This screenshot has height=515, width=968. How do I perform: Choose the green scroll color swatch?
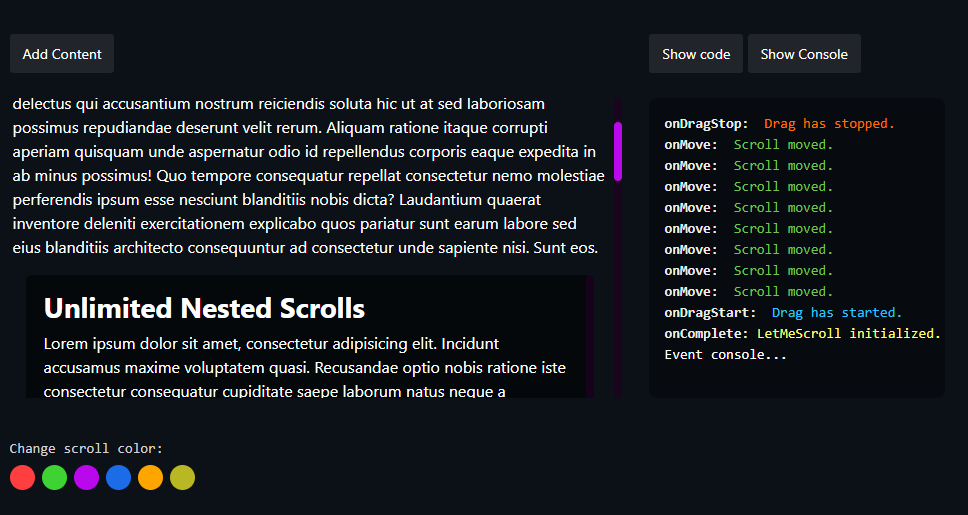coord(55,478)
